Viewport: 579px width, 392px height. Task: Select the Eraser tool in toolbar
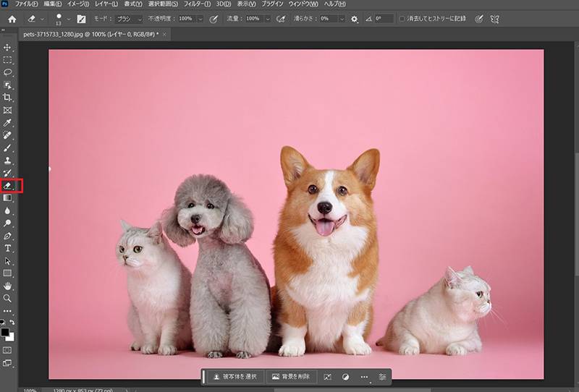(x=7, y=185)
